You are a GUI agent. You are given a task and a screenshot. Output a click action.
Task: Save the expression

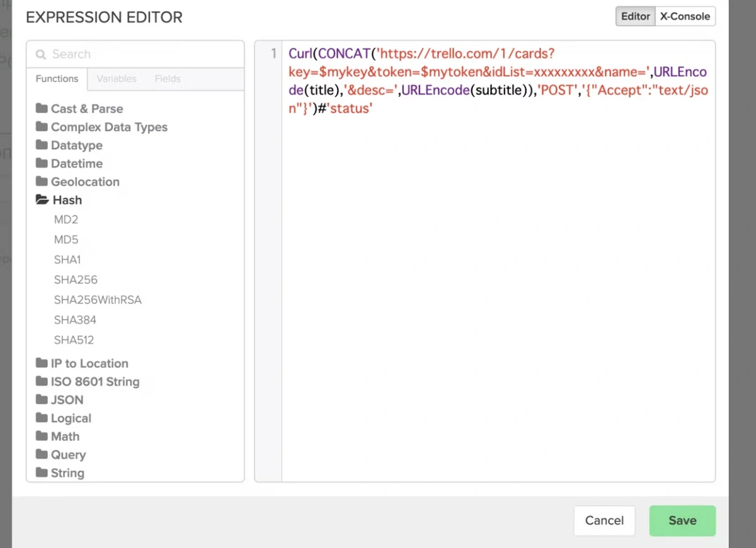(x=682, y=520)
